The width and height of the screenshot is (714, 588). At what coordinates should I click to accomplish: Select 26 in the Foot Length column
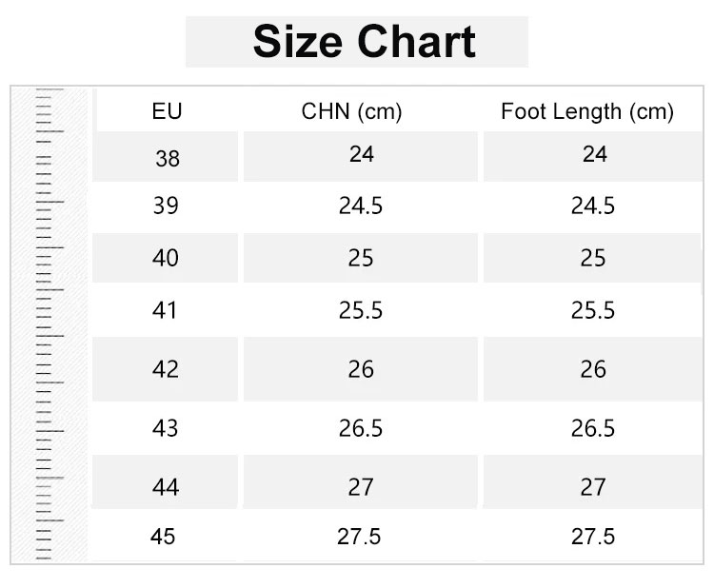pyautogui.click(x=593, y=368)
